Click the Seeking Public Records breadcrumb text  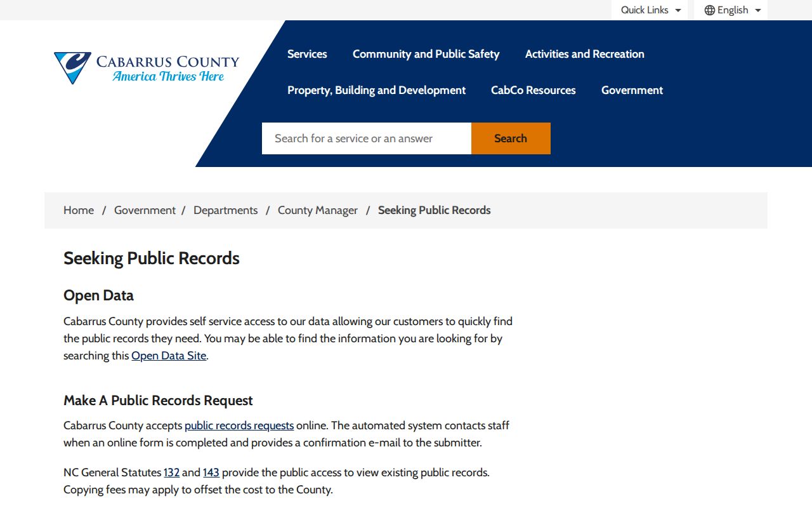tap(435, 210)
